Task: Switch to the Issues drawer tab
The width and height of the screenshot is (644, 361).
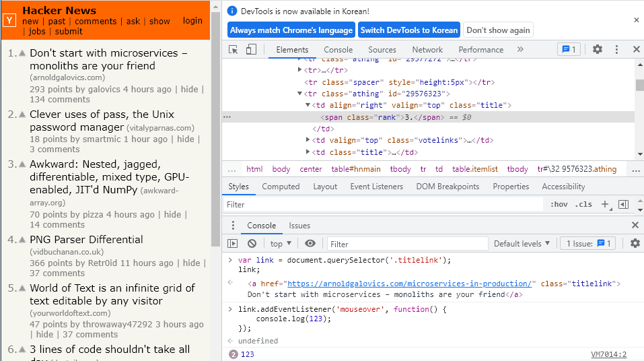Action: [x=299, y=226]
